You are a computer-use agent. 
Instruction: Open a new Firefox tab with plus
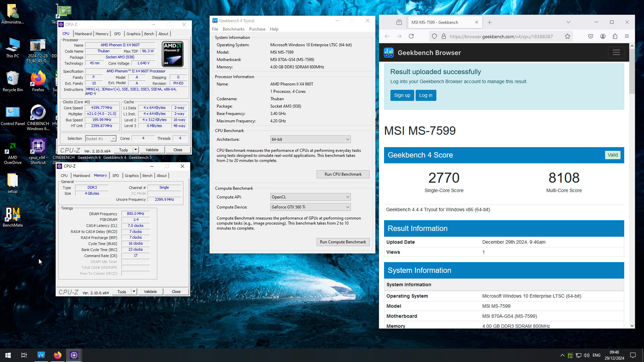[489, 22]
